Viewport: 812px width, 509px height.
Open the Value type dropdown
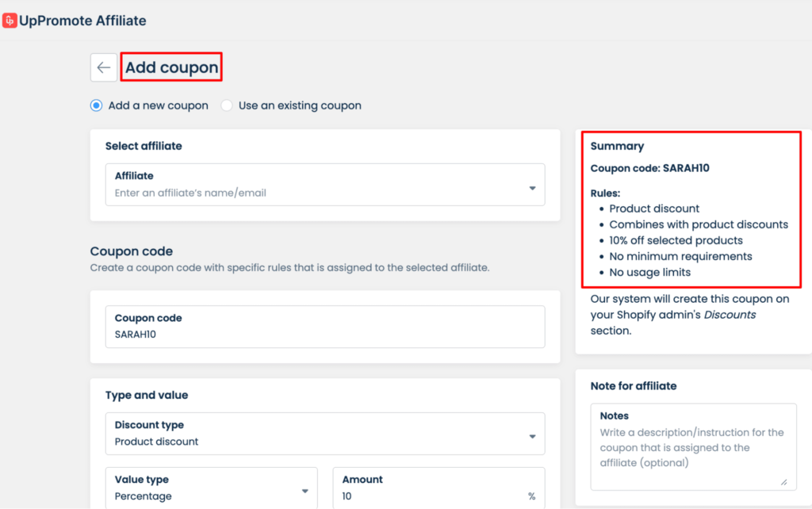pos(304,492)
